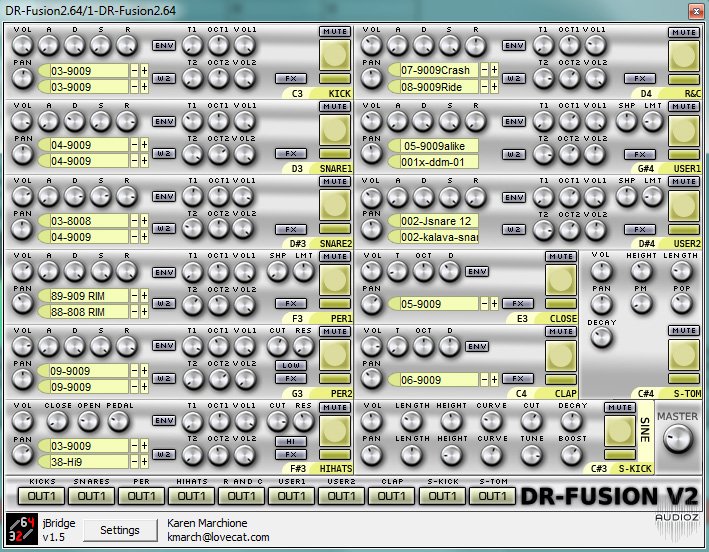Trigger the S-TOM drum pad

(684, 355)
